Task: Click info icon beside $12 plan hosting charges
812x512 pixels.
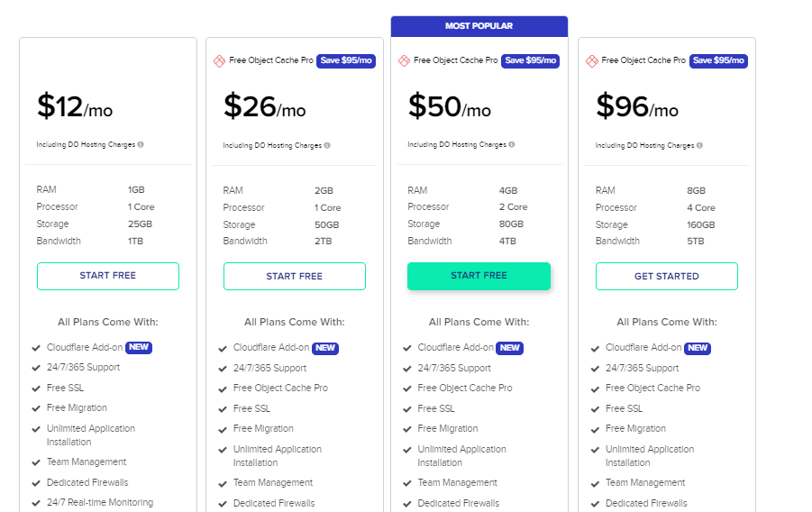Action: point(141,144)
